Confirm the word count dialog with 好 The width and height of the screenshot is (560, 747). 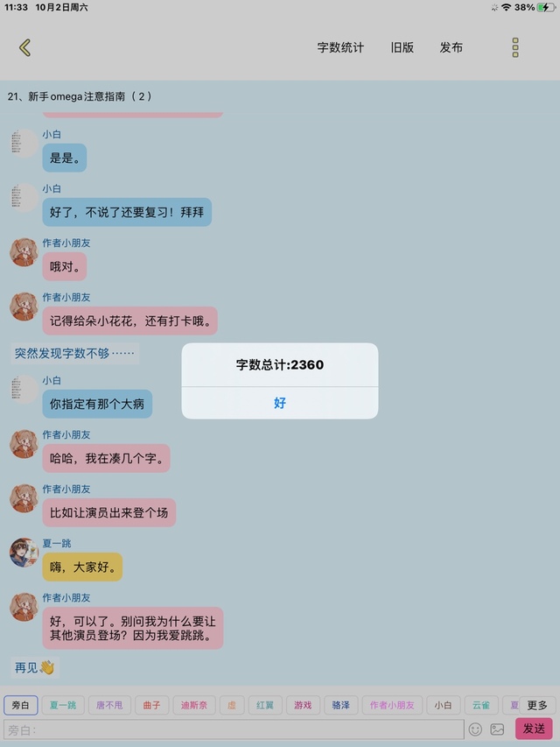[280, 403]
